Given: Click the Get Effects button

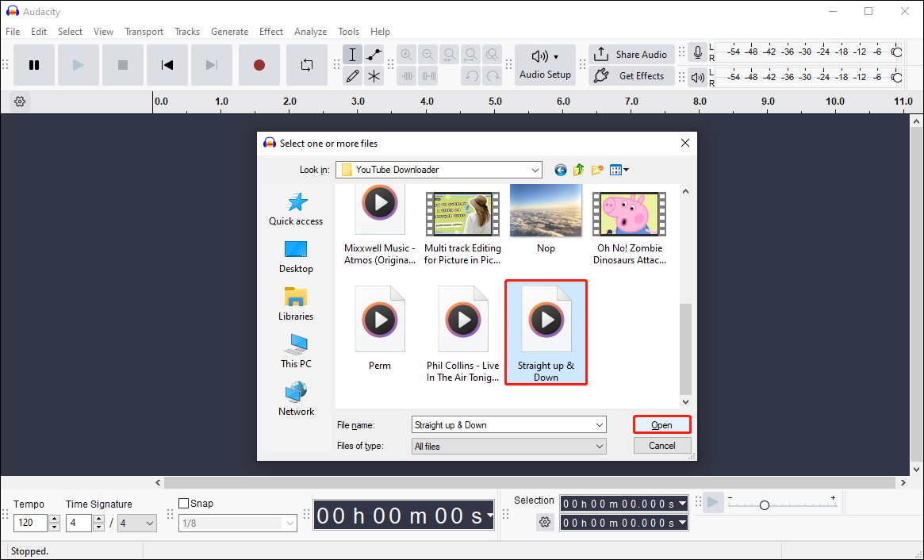Looking at the screenshot, I should (631, 76).
